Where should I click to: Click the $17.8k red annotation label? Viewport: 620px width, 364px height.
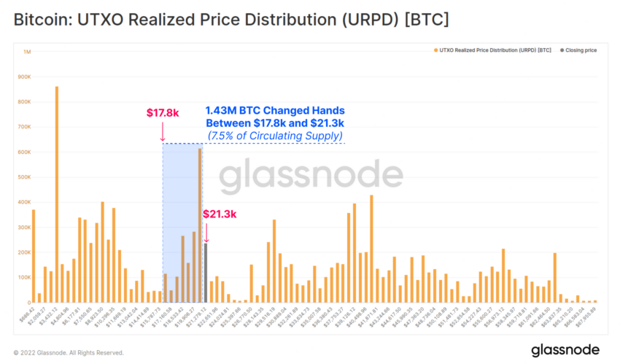[x=163, y=113]
